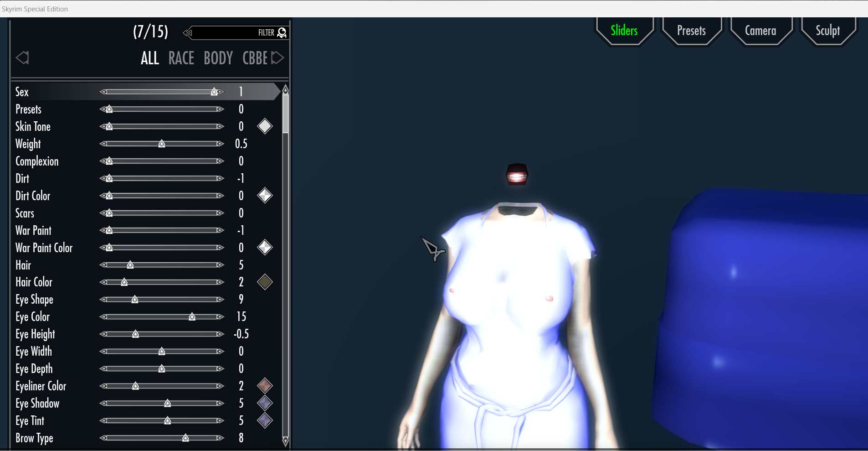Click the Eye Height slider handle
The height and width of the screenshot is (451, 868).
135,334
